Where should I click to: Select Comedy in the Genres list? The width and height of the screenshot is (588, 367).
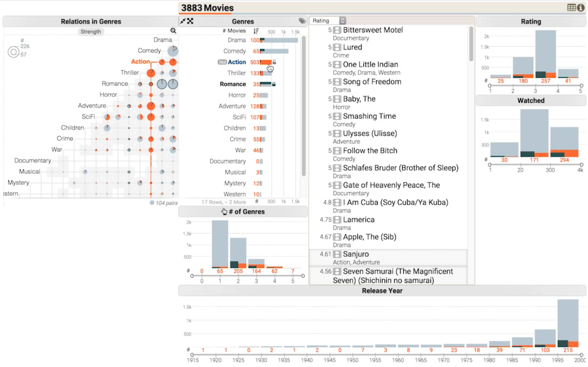[234, 51]
